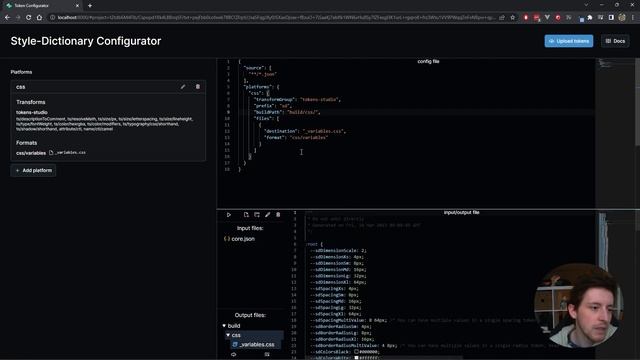Image resolution: width=640 pixels, height=360 pixels.
Task: Click the browser forward arrow
Action: pos(18,18)
